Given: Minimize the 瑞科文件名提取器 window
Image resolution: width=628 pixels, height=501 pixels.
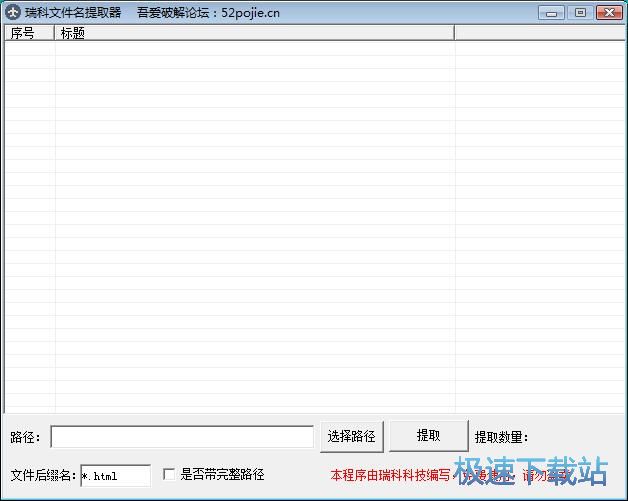Looking at the screenshot, I should 552,13.
